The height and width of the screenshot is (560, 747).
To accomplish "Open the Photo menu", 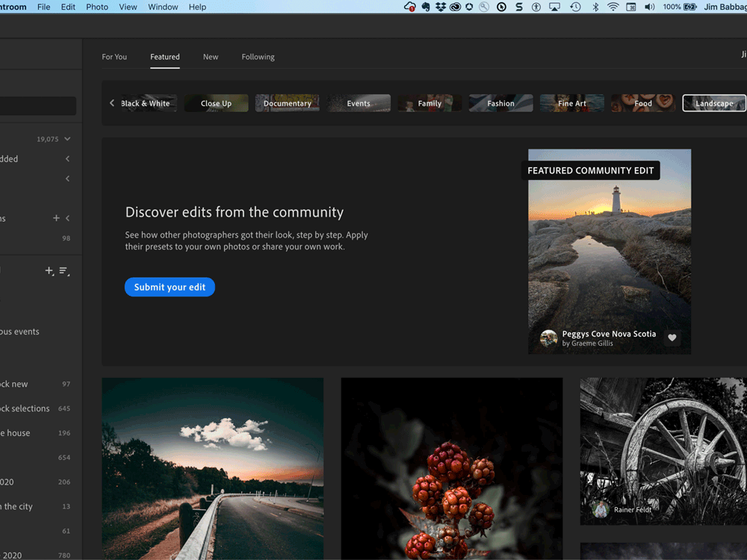I will [97, 7].
